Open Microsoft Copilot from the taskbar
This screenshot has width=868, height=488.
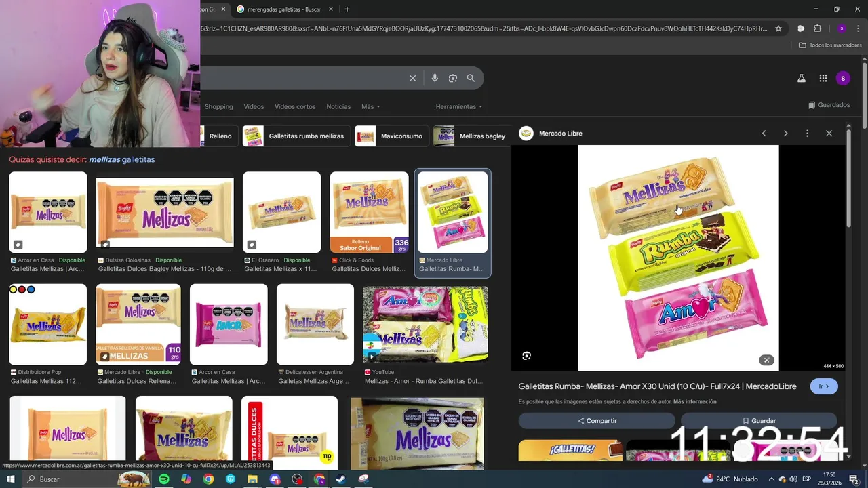click(186, 479)
